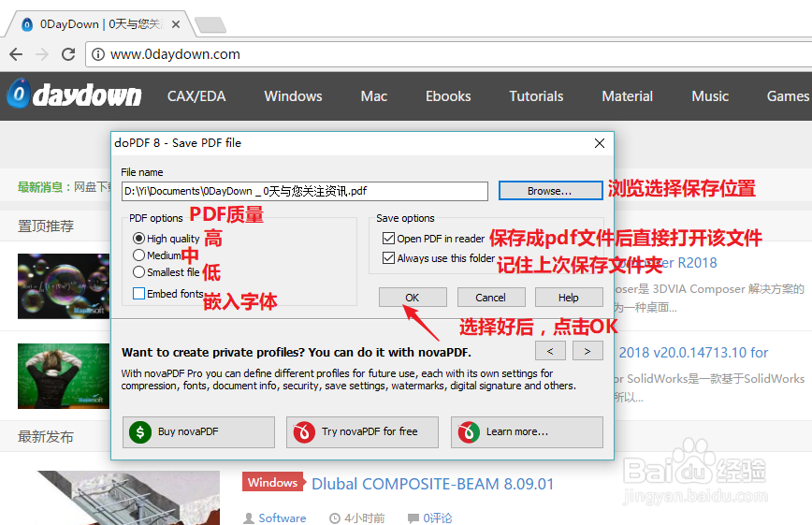Toggle Open PDF in reader checkbox

(388, 239)
